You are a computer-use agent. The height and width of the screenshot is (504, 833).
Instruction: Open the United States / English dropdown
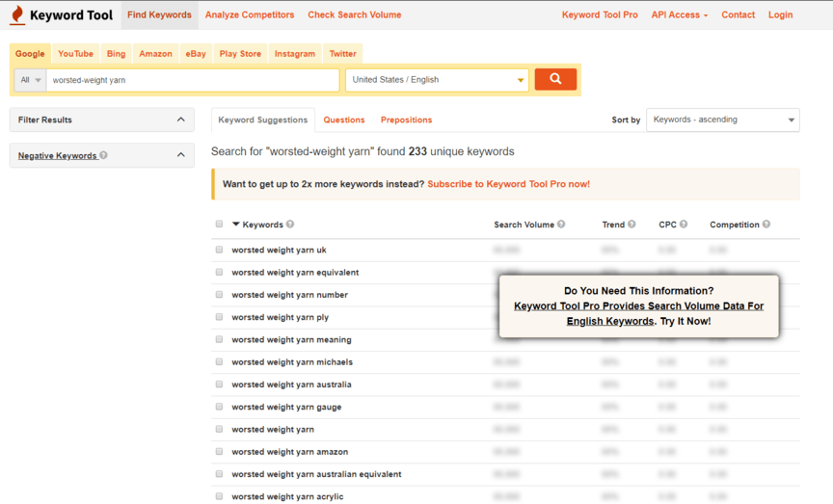tap(437, 80)
